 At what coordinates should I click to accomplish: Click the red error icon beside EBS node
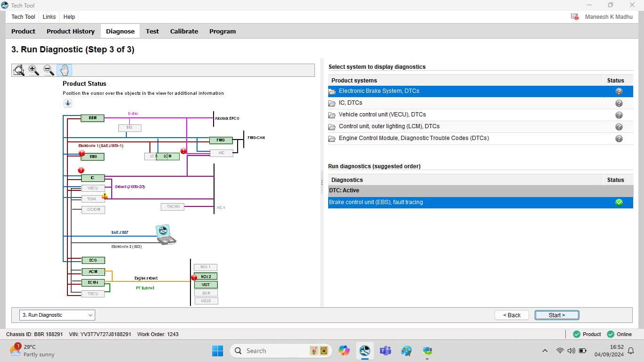point(82,154)
